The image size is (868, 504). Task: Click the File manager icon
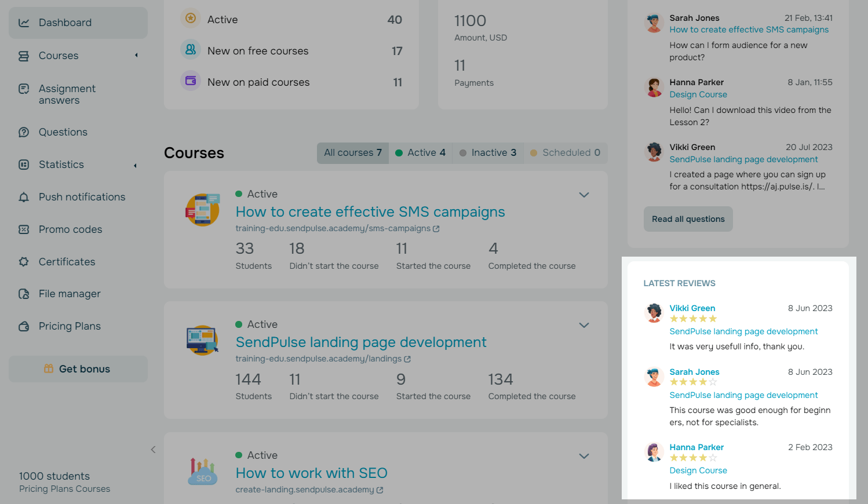(24, 294)
